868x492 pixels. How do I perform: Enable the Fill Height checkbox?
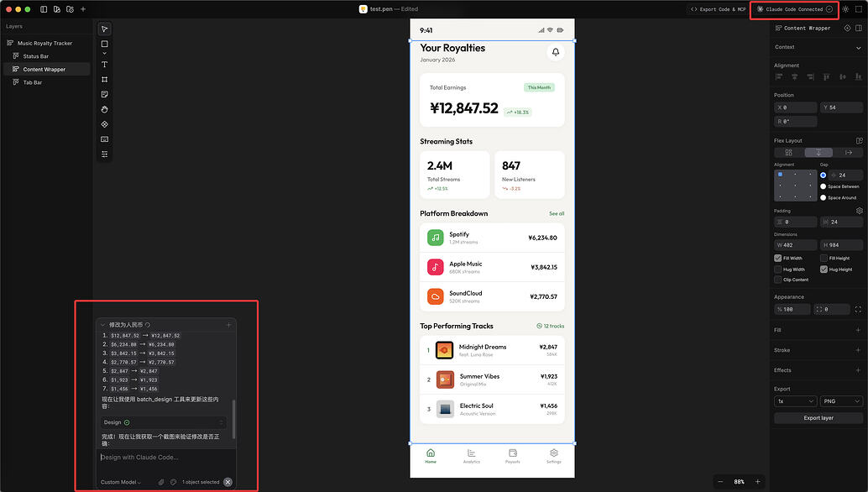coord(824,258)
